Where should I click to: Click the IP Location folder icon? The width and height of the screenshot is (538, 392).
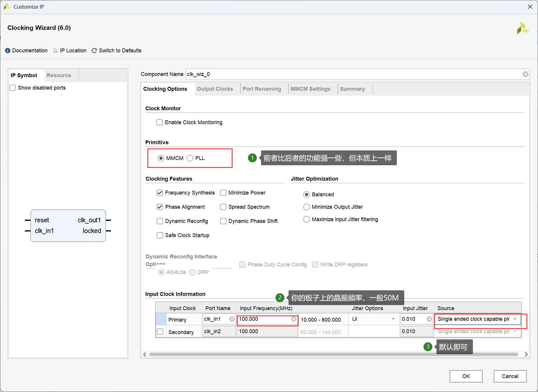55,51
